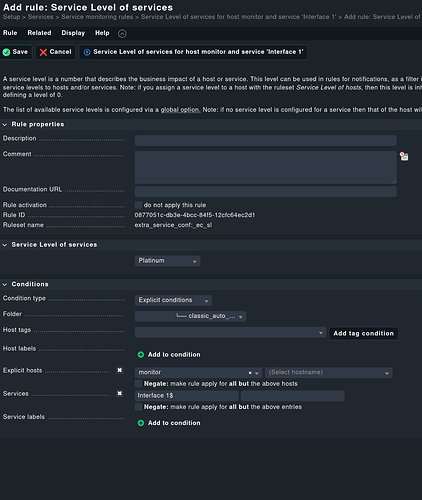Click the green Save checkmark icon
Viewport: 422px width, 500px height.
(6, 52)
